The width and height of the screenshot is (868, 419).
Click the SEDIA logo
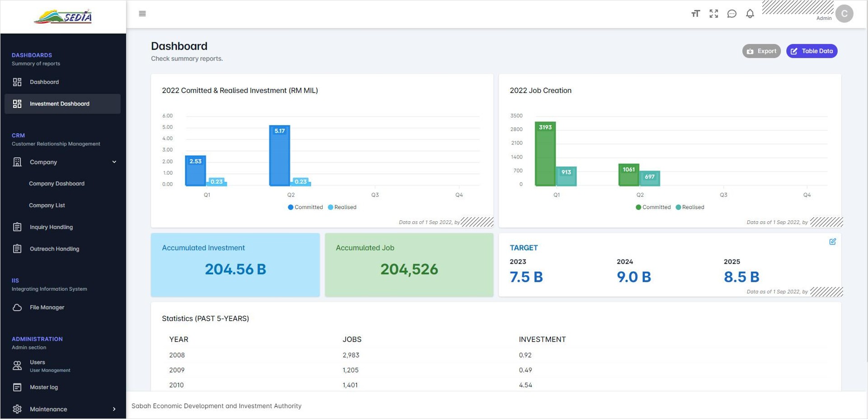[x=63, y=17]
